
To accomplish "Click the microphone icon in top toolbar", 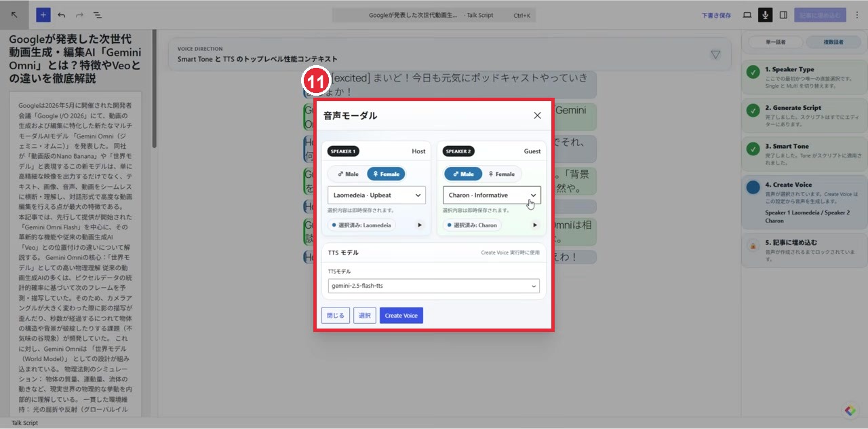I will [x=766, y=15].
